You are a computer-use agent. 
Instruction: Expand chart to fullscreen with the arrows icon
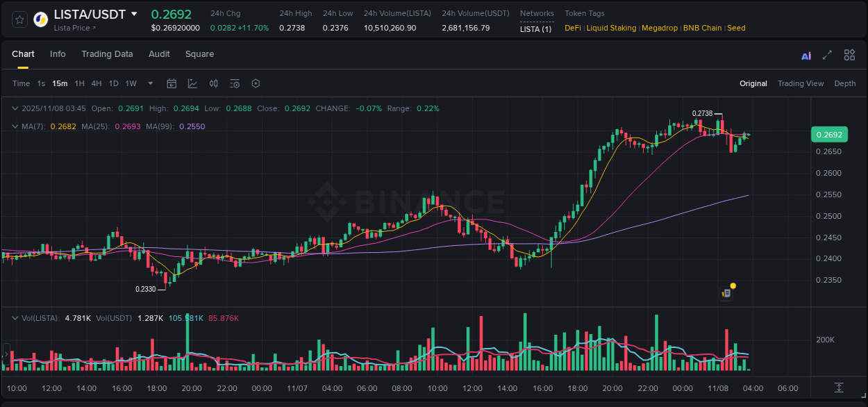tap(827, 54)
